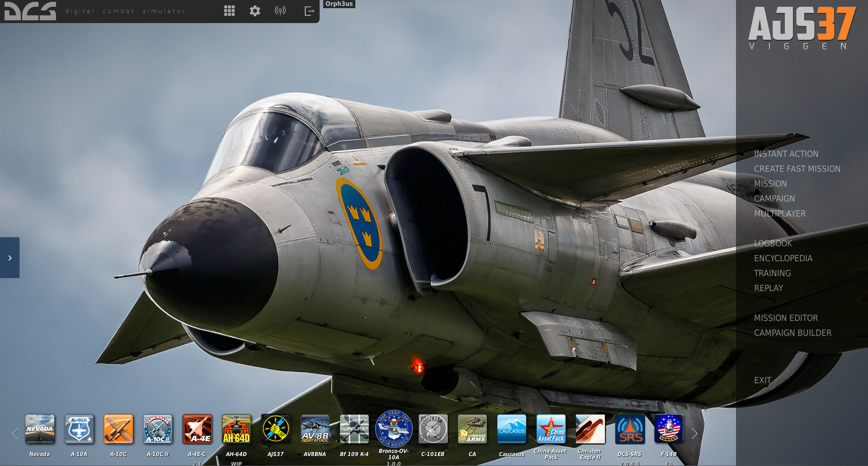
Task: Select the Nevada terrain module icon
Action: point(40,429)
